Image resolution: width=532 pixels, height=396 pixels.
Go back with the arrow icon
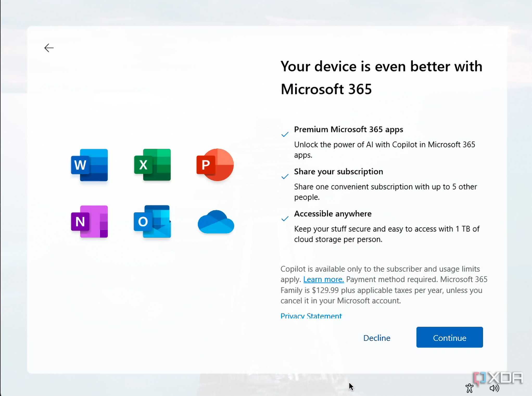pyautogui.click(x=49, y=48)
